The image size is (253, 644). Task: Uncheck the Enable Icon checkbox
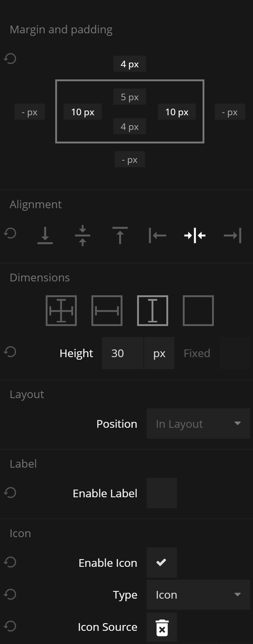pos(162,562)
